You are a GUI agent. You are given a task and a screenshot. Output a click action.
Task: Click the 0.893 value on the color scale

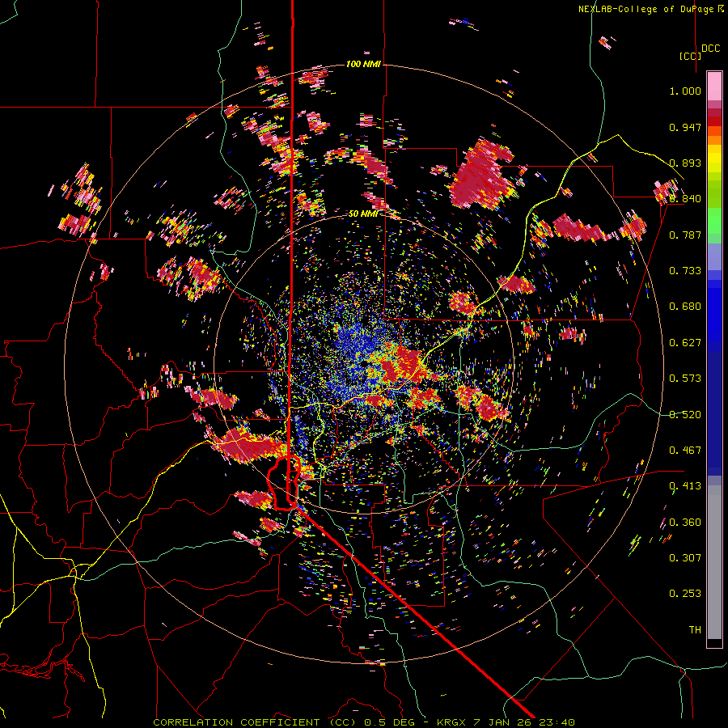coord(685,163)
